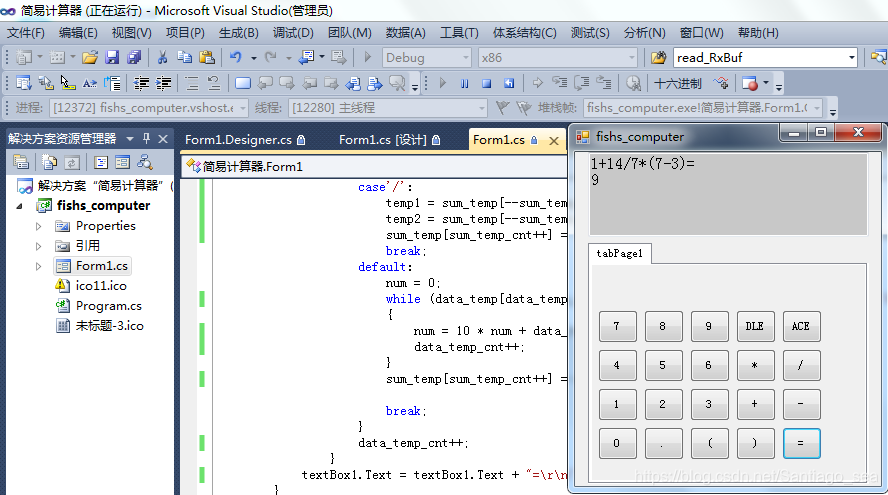
Task: Click calculator button 7
Action: 617,326
